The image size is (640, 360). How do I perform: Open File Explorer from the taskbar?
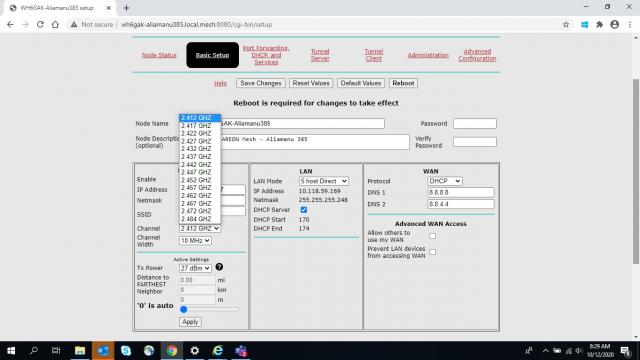(80, 351)
